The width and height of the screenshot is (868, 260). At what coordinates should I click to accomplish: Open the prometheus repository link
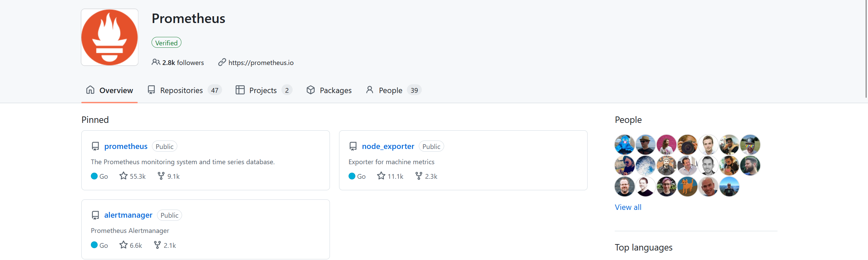coord(126,146)
